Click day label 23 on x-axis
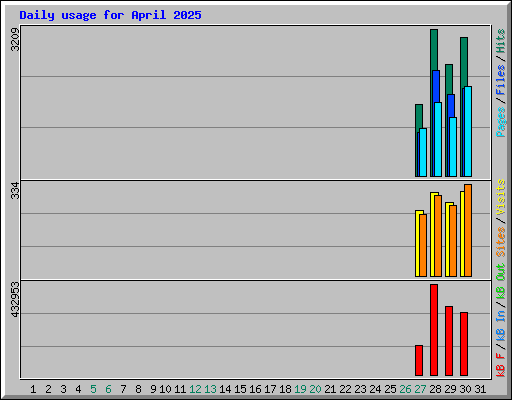Viewport: 512px width, 400px height. (x=360, y=389)
